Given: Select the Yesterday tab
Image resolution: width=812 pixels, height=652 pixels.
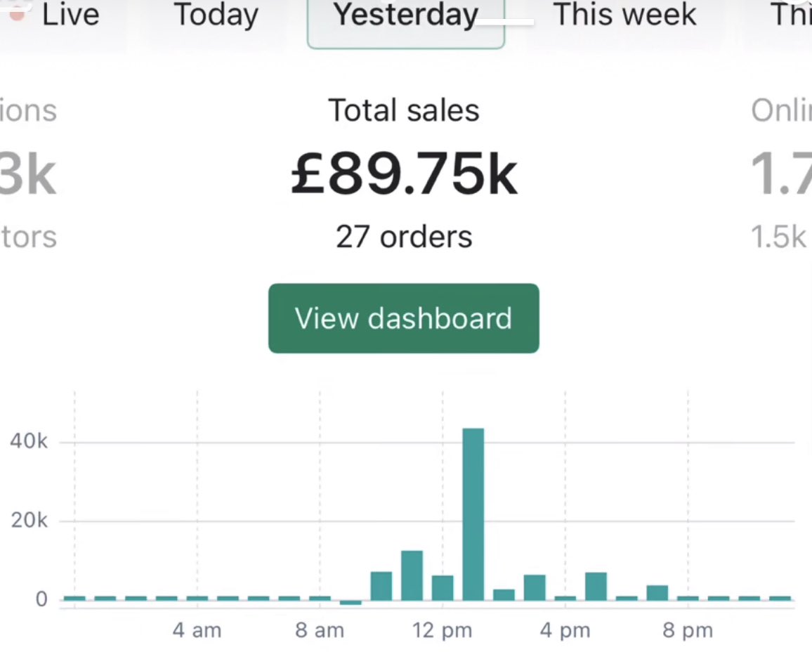Looking at the screenshot, I should pos(405,20).
